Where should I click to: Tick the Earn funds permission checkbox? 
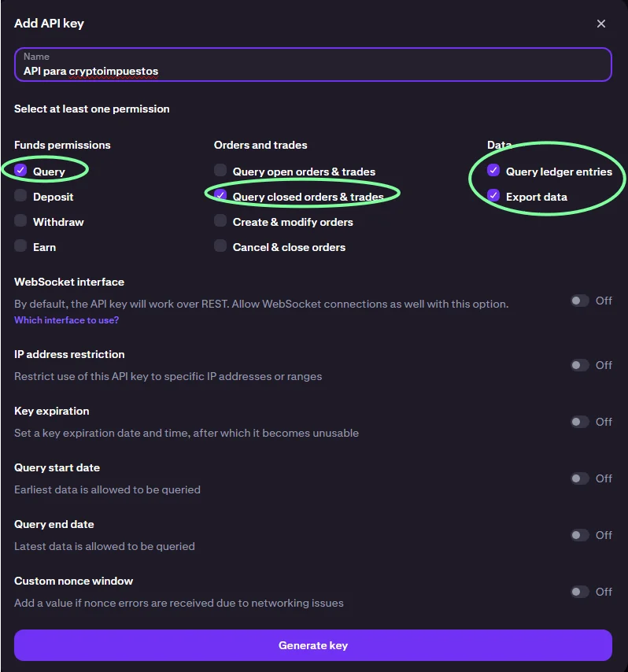tap(20, 246)
